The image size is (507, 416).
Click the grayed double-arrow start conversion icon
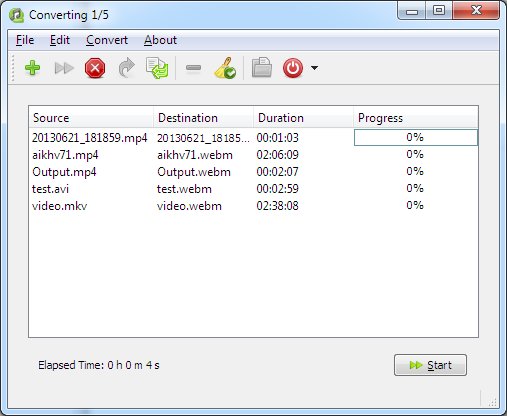[x=64, y=68]
